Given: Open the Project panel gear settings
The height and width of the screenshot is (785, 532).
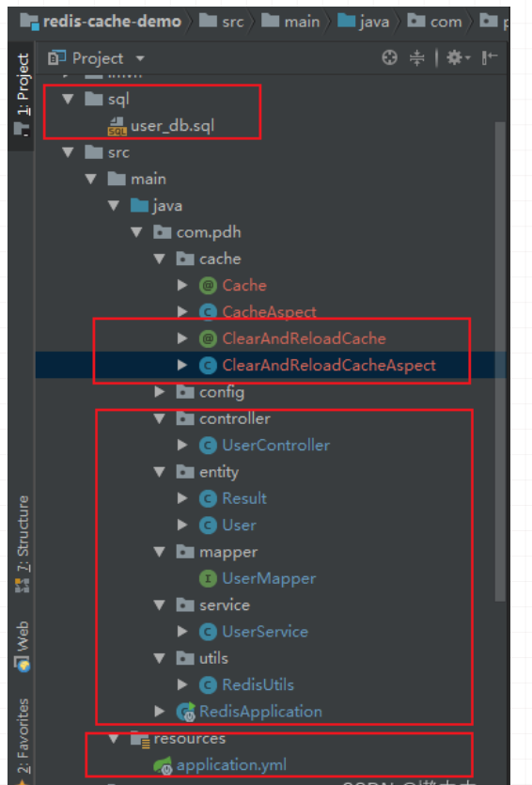Looking at the screenshot, I should coord(458,58).
